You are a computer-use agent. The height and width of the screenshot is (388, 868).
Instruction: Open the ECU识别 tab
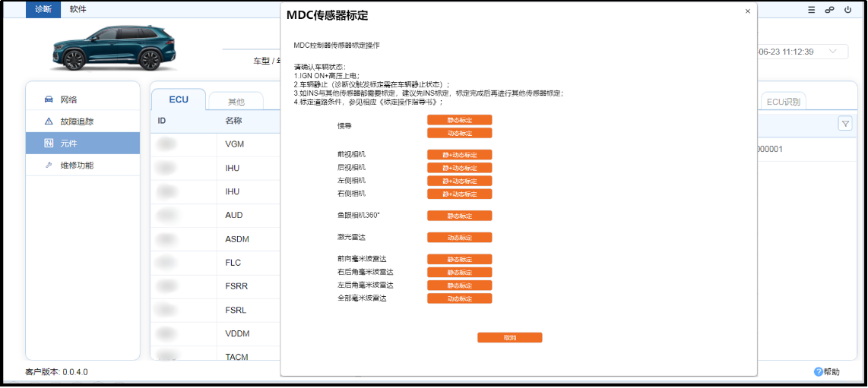[x=784, y=102]
